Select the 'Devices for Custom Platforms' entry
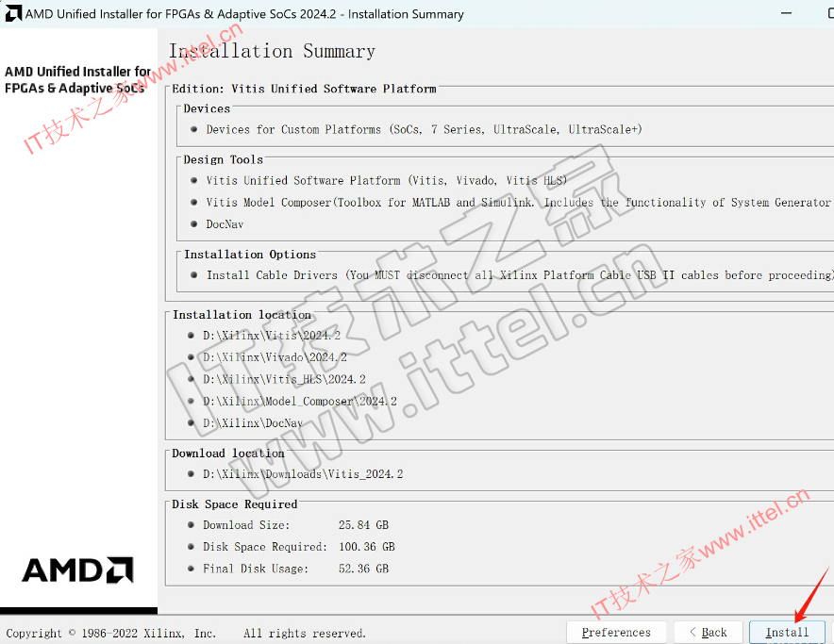 (424, 130)
